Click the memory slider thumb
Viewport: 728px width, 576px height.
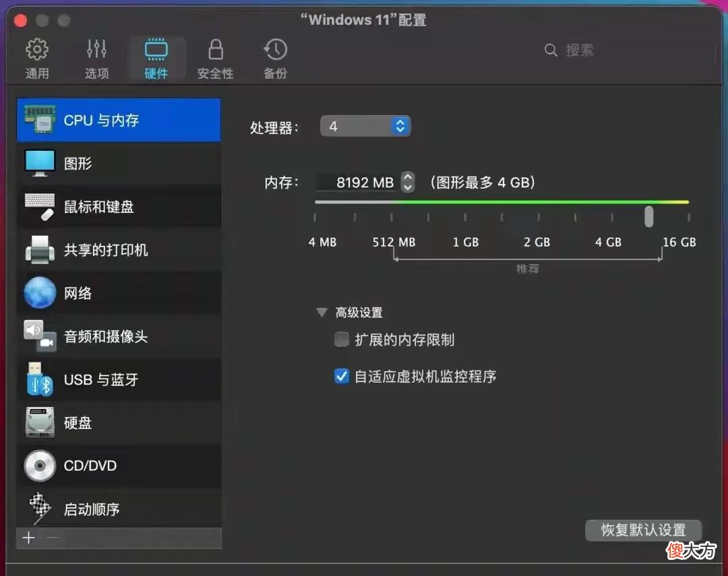coord(649,217)
